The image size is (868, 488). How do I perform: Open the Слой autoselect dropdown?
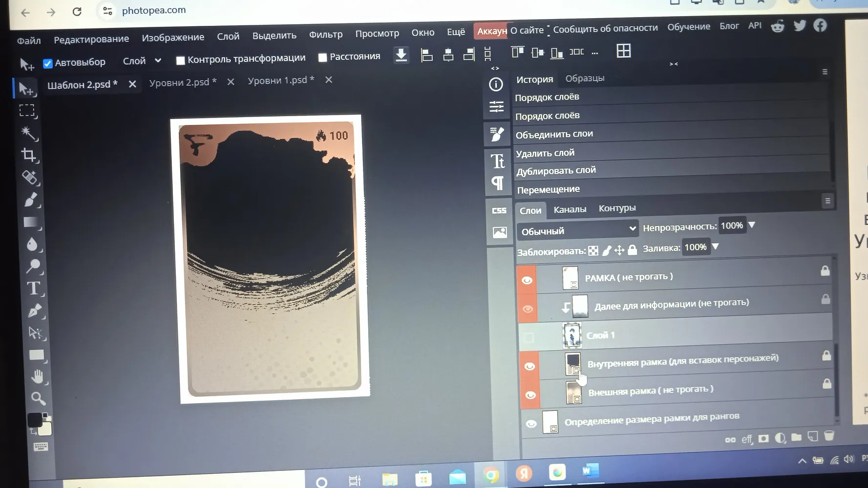(x=142, y=61)
